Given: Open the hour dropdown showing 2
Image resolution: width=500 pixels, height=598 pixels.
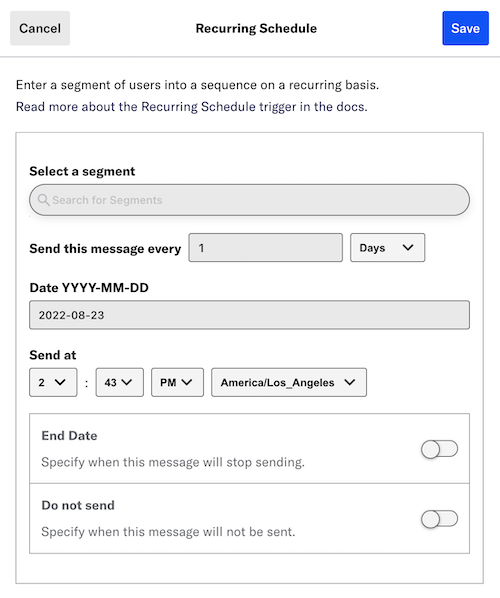Looking at the screenshot, I should coord(53,383).
